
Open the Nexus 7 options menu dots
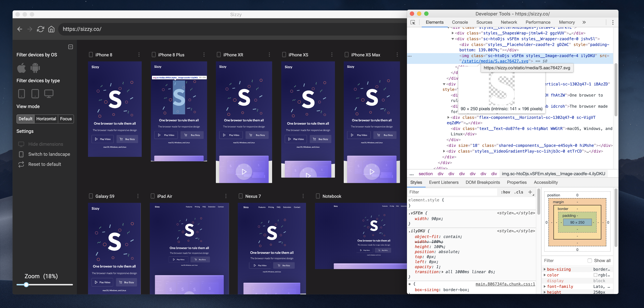[303, 196]
